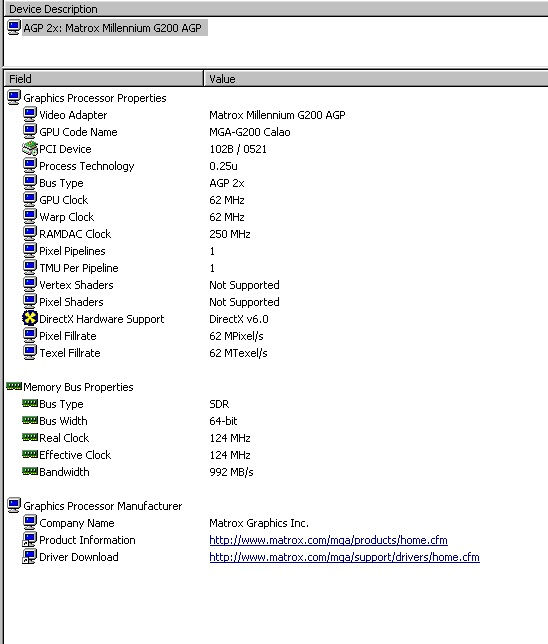Click the Process Technology row icon

click(x=30, y=166)
